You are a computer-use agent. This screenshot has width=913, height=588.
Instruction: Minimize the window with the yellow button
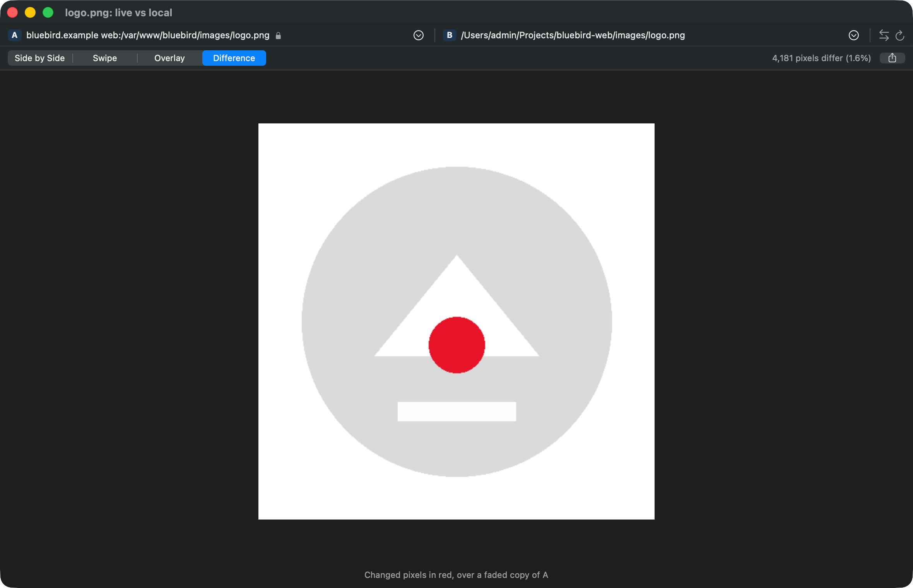(30, 12)
